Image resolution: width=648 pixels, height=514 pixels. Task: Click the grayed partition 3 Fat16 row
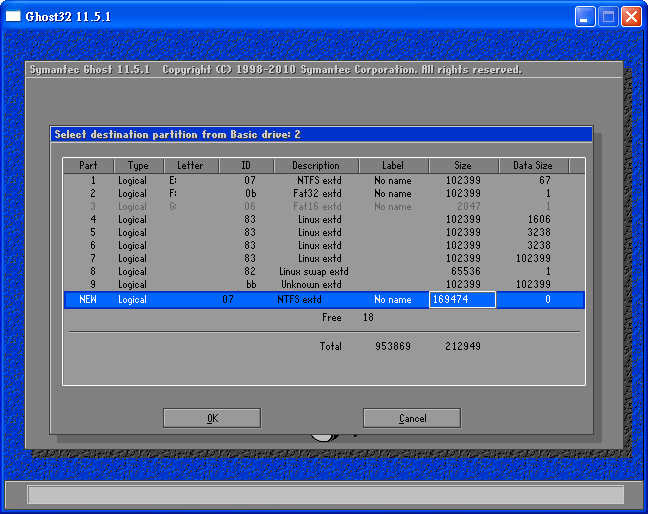tap(324, 206)
